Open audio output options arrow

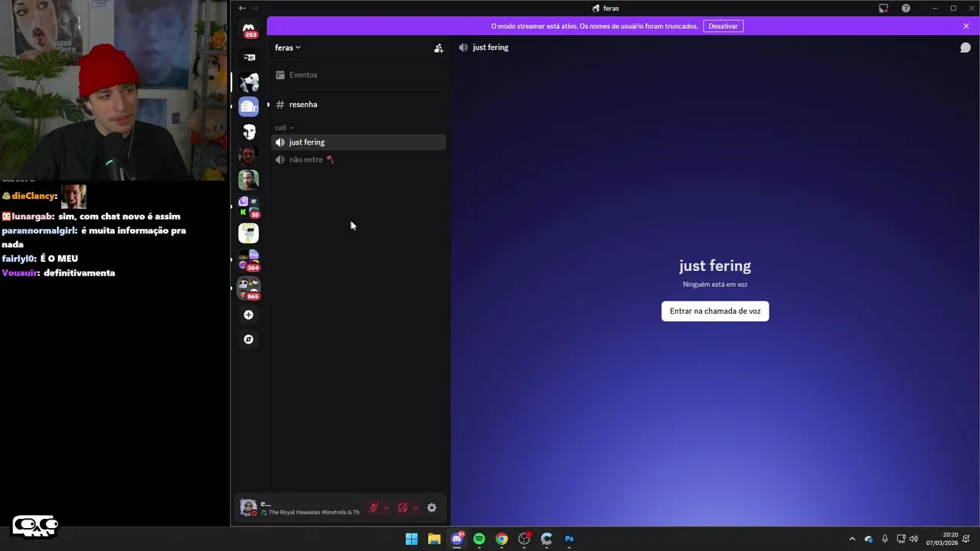[416, 507]
